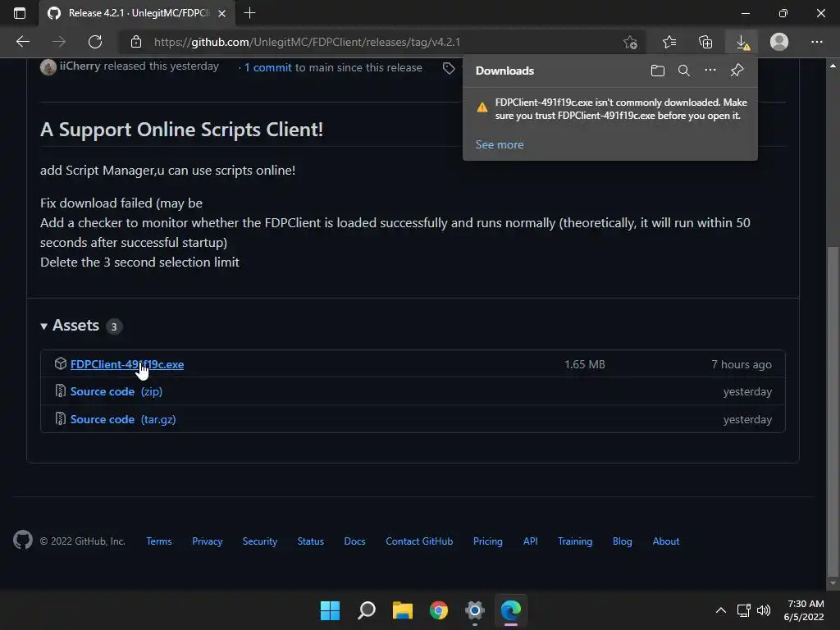Open network status in system tray

coord(743,610)
